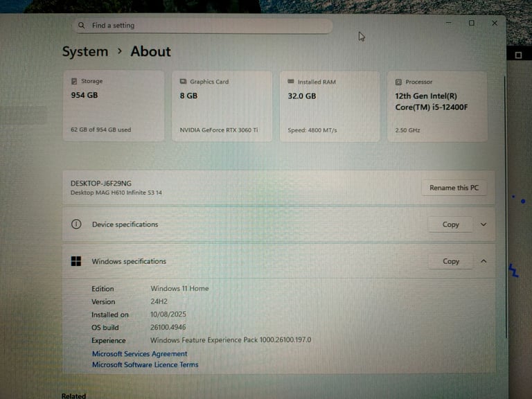Click the Installed RAM icon
This screenshot has height=399, width=532.
click(x=291, y=82)
